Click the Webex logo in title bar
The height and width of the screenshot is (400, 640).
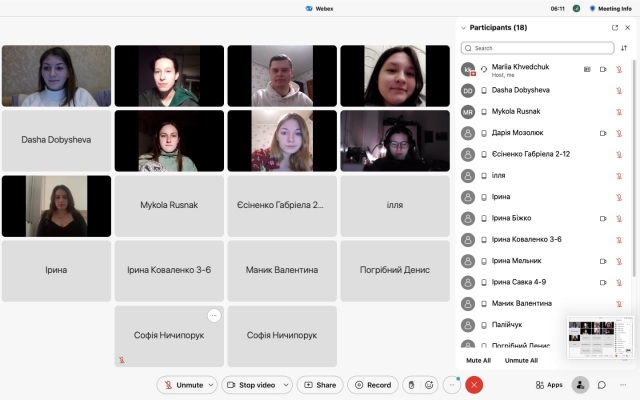pos(309,9)
